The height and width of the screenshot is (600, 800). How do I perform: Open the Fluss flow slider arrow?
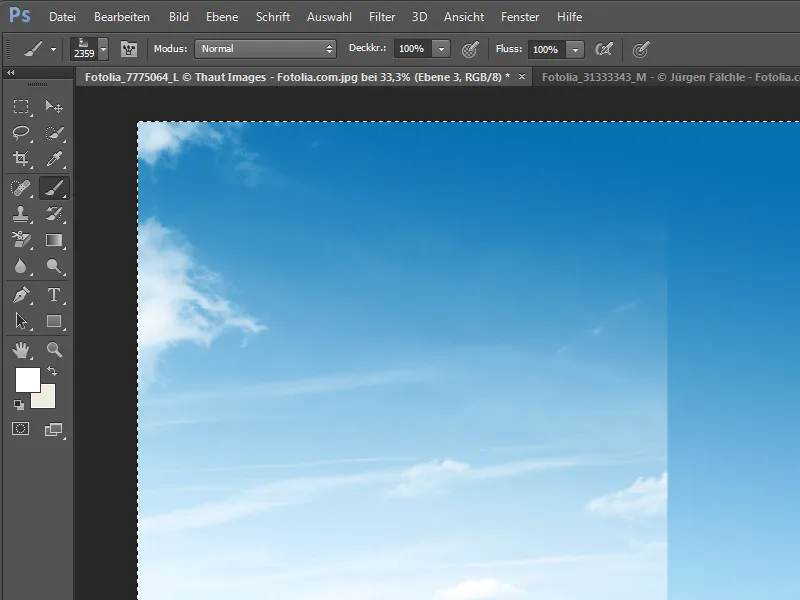click(576, 49)
